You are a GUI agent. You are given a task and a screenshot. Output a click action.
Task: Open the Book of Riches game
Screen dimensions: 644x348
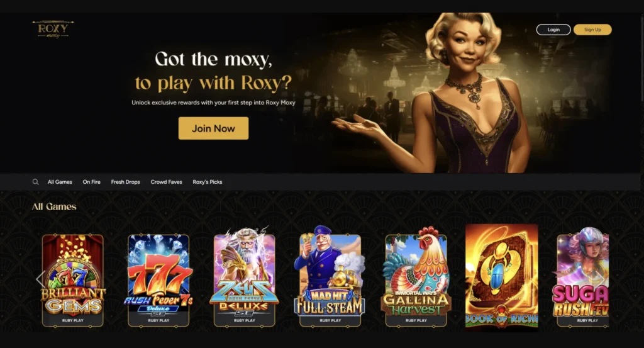click(501, 276)
